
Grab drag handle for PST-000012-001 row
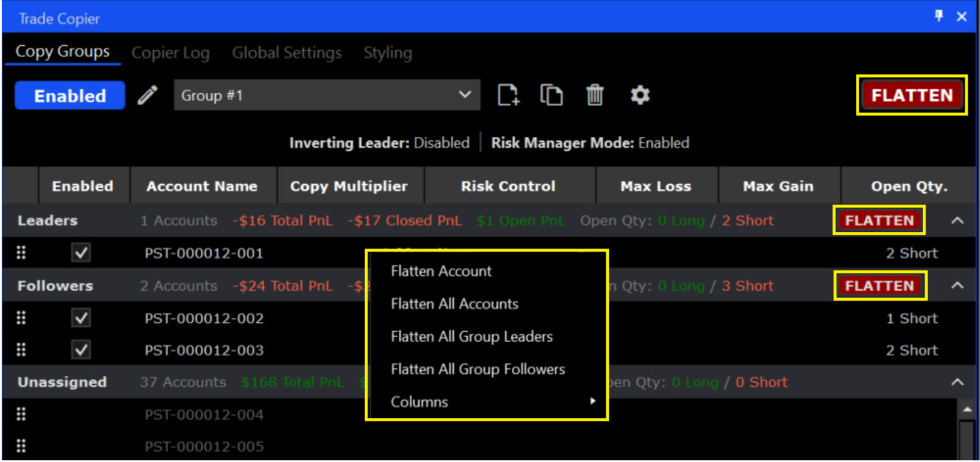click(x=21, y=253)
